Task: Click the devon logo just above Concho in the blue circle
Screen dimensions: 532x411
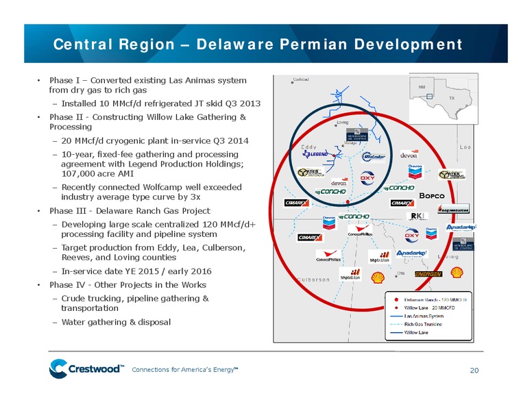Action: (x=339, y=182)
